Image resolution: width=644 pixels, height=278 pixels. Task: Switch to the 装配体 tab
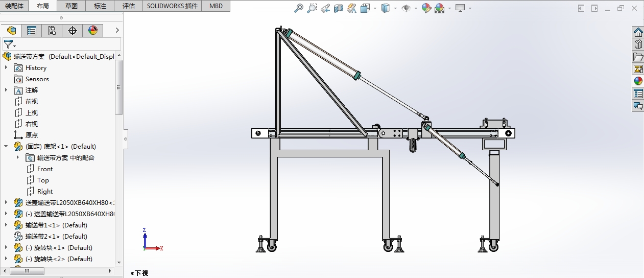14,6
